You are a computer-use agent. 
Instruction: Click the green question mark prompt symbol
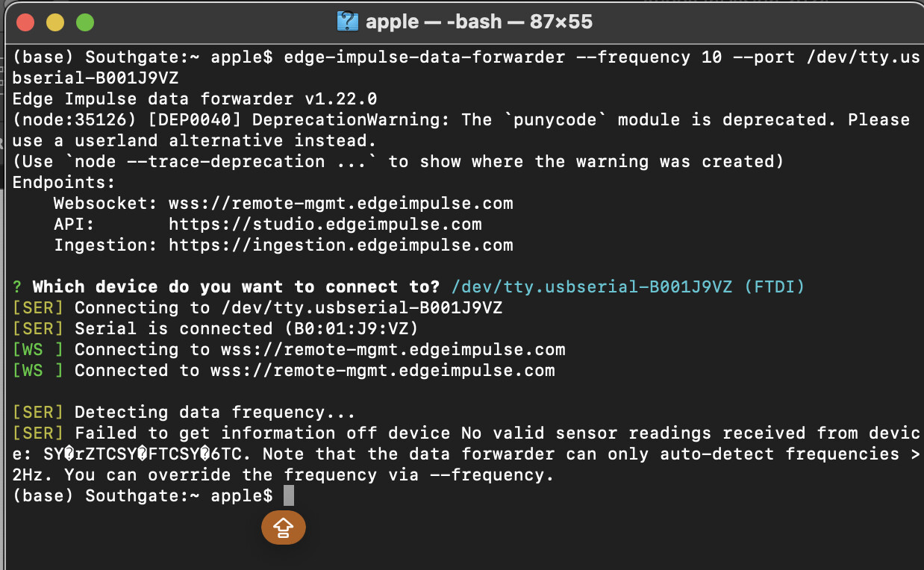pyautogui.click(x=17, y=287)
